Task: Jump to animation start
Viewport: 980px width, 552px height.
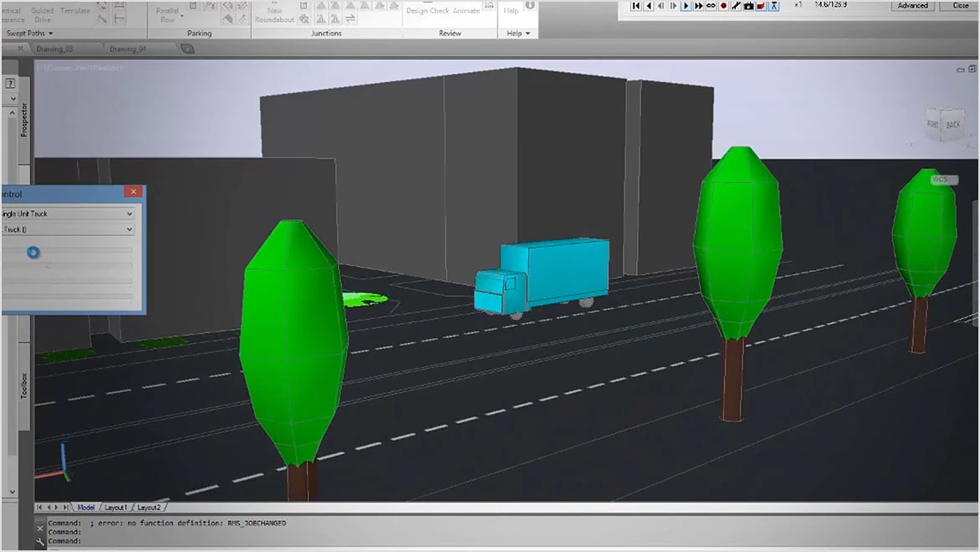Action: (635, 6)
